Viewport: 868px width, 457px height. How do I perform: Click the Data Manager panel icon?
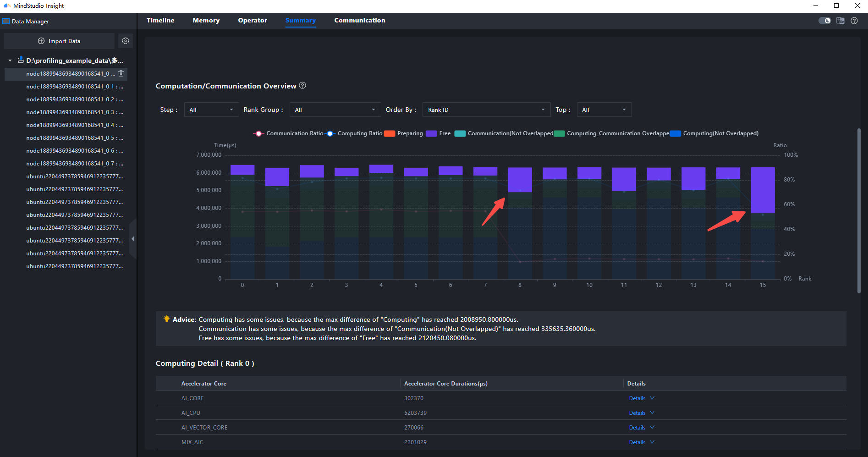[x=6, y=21]
